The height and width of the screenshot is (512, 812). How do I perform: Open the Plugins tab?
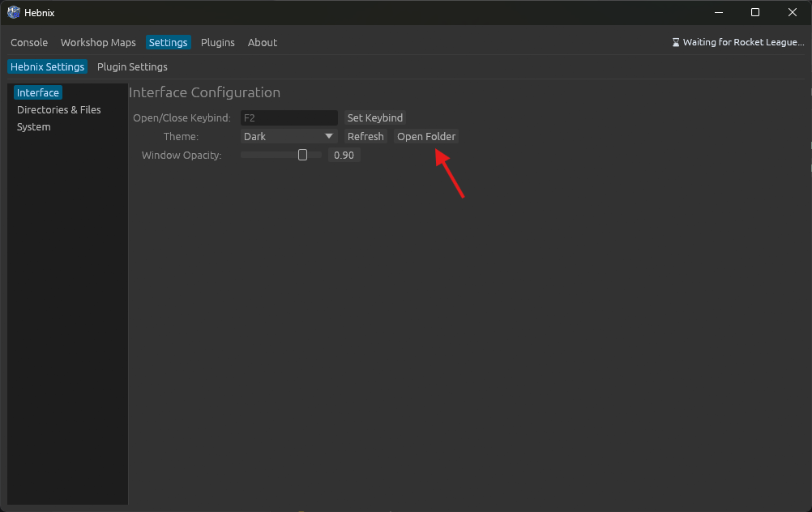click(217, 42)
